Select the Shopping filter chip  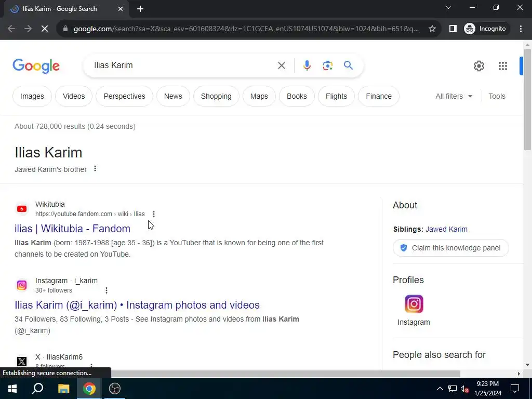tap(216, 96)
